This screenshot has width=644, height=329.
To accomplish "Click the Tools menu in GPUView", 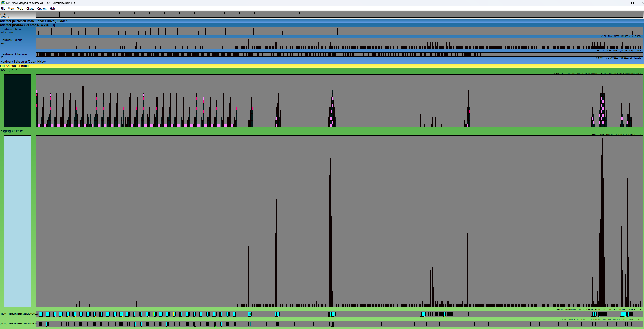I will point(20,8).
